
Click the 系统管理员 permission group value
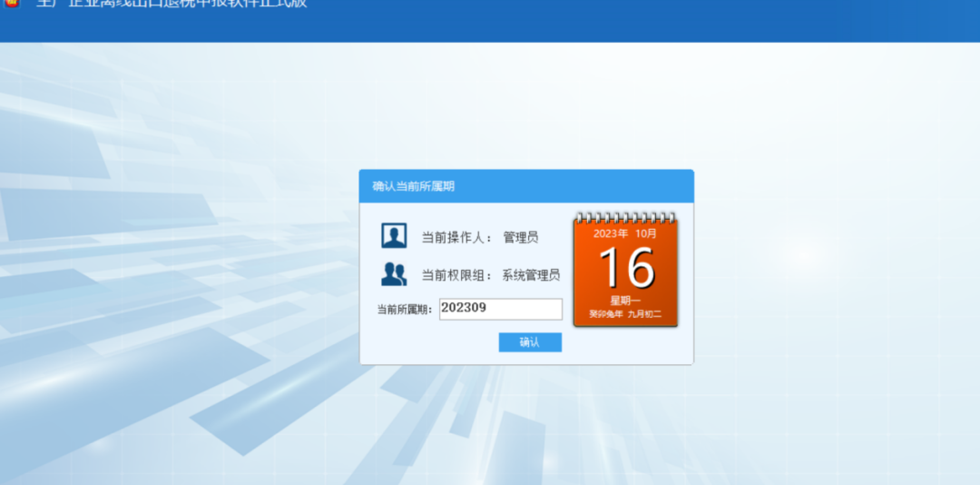(531, 275)
